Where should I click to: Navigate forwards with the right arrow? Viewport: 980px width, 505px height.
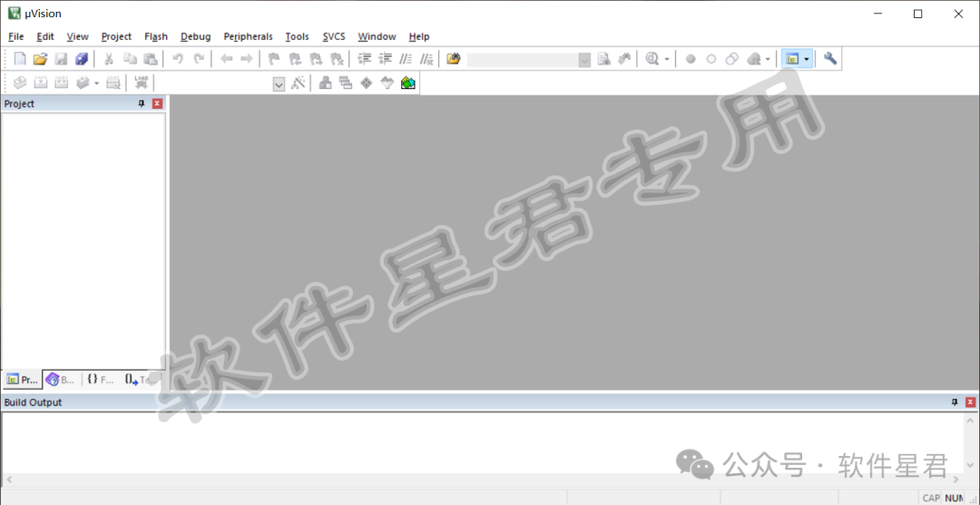point(247,59)
